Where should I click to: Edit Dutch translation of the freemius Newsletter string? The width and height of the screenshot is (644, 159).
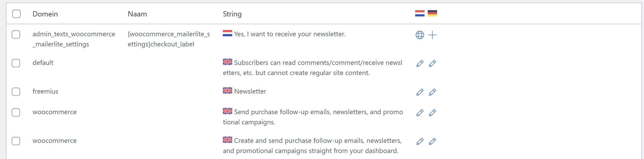420,92
